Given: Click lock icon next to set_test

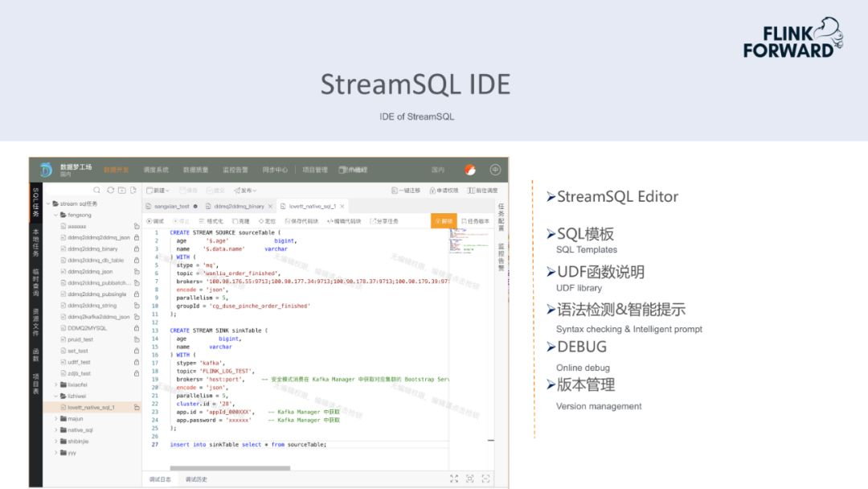Looking at the screenshot, I should (x=136, y=351).
